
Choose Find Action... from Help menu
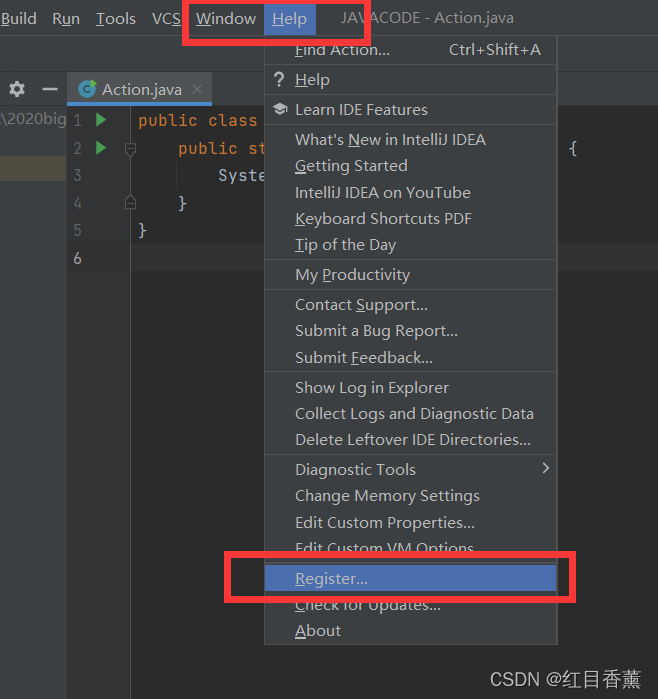click(411, 50)
